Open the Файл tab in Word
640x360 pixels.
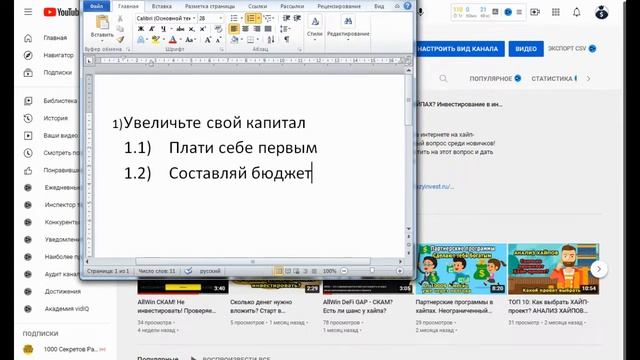[x=97, y=6]
